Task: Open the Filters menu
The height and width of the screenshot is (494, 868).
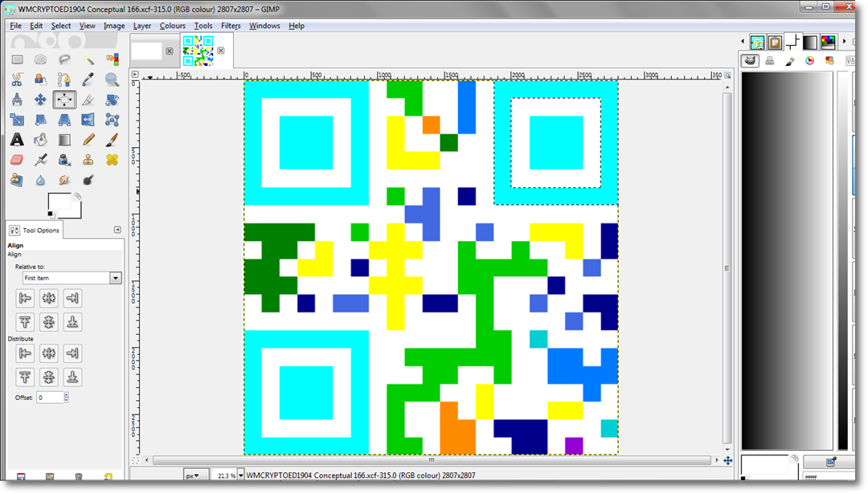Action: [231, 26]
